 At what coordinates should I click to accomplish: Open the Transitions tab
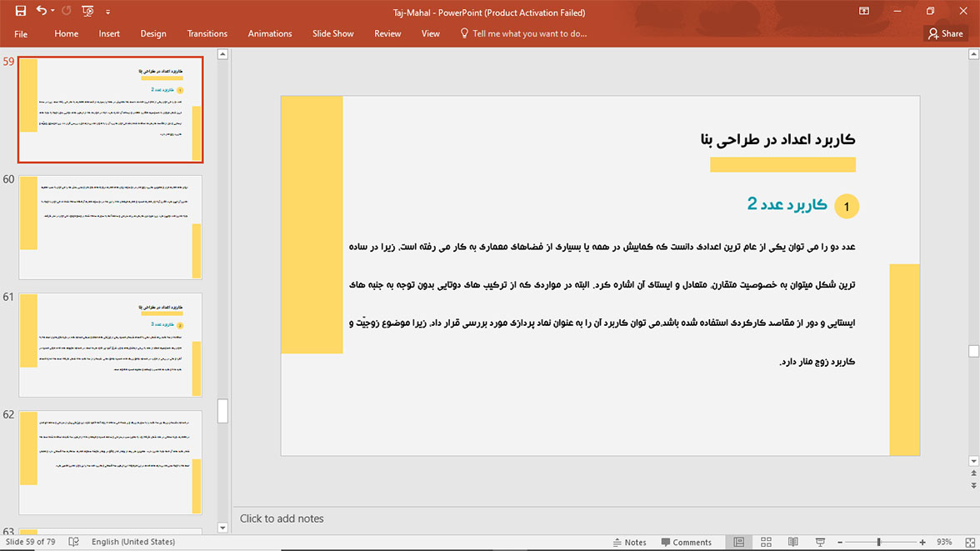[207, 33]
